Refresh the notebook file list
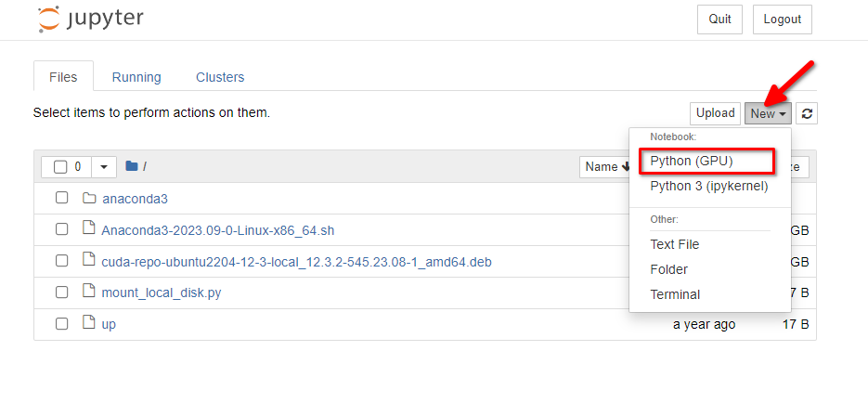Image resolution: width=868 pixels, height=416 pixels. coord(807,113)
